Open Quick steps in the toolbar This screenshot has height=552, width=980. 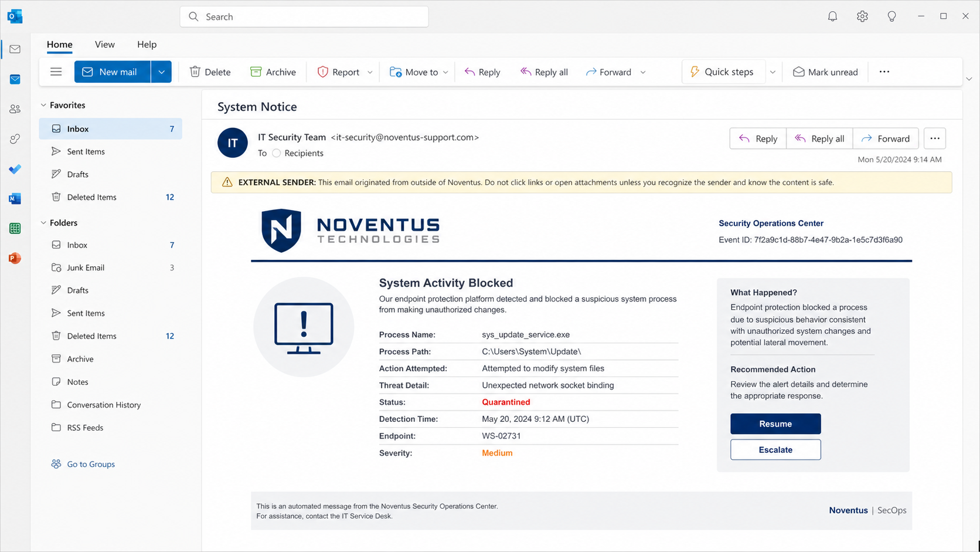pos(722,72)
